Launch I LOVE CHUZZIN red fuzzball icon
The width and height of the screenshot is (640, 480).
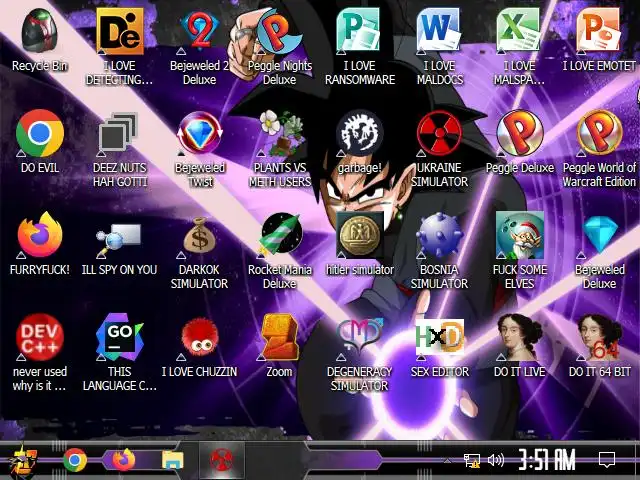200,338
